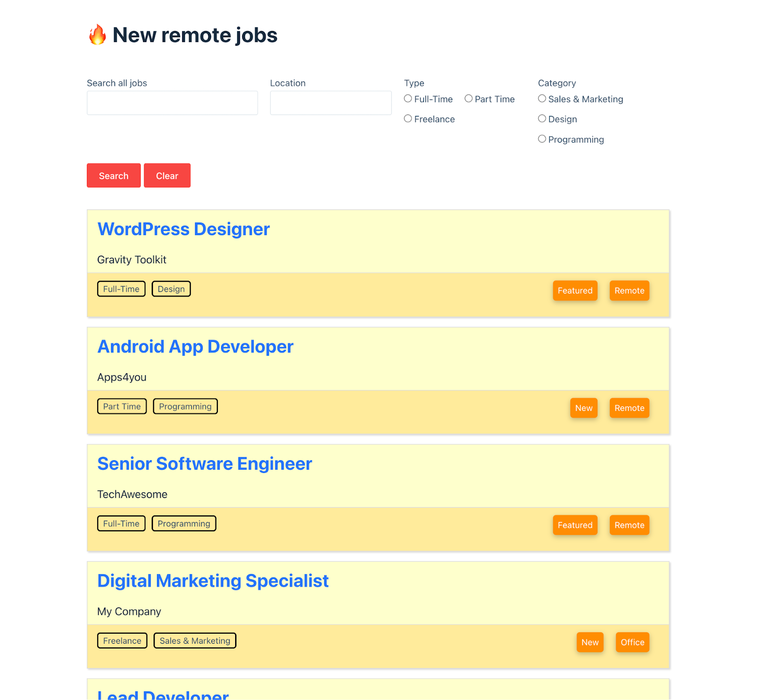This screenshot has height=700, width=763.
Task: Select the Part Time radio option
Action: (469, 99)
